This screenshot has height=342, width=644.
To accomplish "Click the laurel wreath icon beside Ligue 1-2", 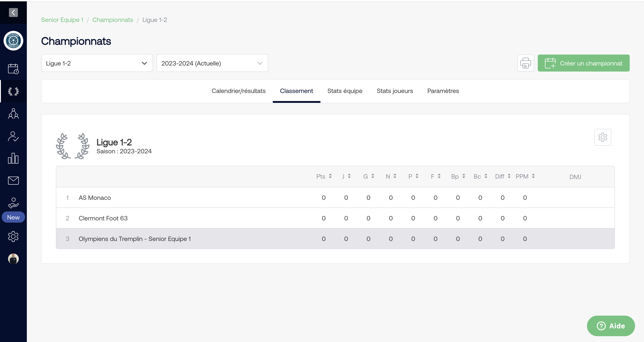I will click(x=72, y=146).
